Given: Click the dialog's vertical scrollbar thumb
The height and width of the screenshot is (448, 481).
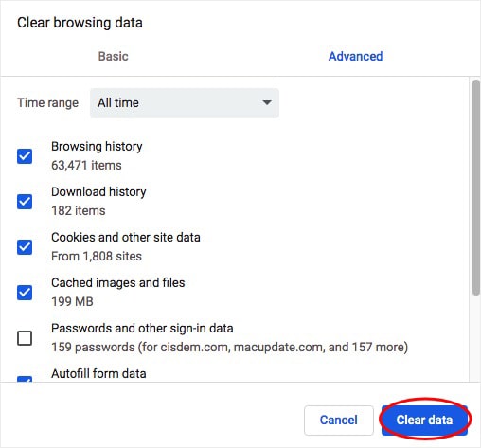Looking at the screenshot, I should point(476,188).
